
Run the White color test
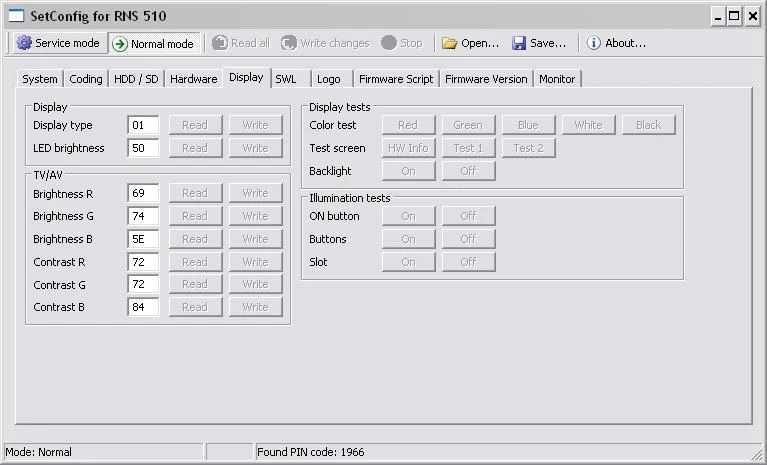click(x=588, y=125)
